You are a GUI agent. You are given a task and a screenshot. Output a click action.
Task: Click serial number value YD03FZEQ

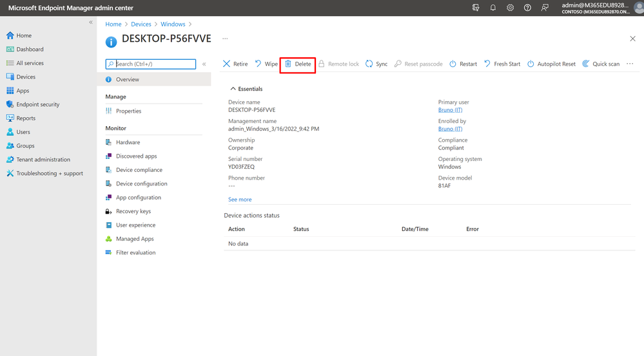tap(242, 167)
